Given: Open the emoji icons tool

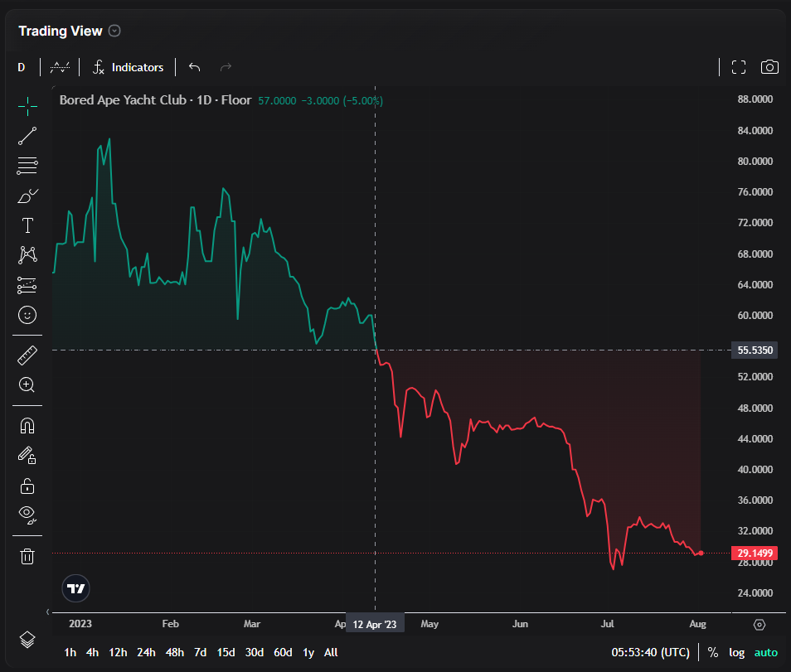Looking at the screenshot, I should [x=27, y=315].
